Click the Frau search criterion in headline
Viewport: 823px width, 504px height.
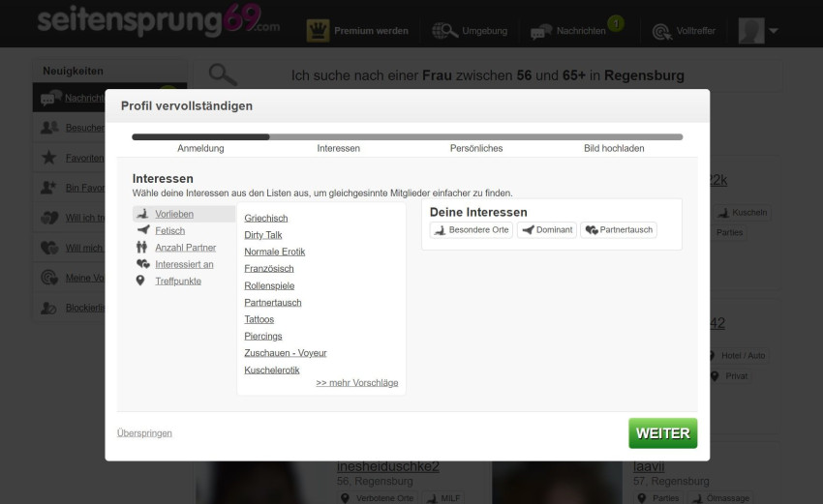[x=437, y=75]
